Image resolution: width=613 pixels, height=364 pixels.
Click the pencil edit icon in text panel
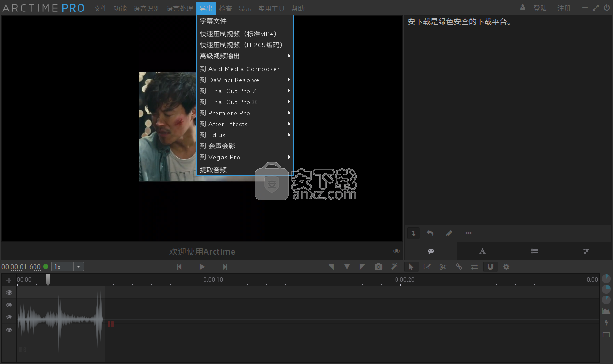(449, 233)
